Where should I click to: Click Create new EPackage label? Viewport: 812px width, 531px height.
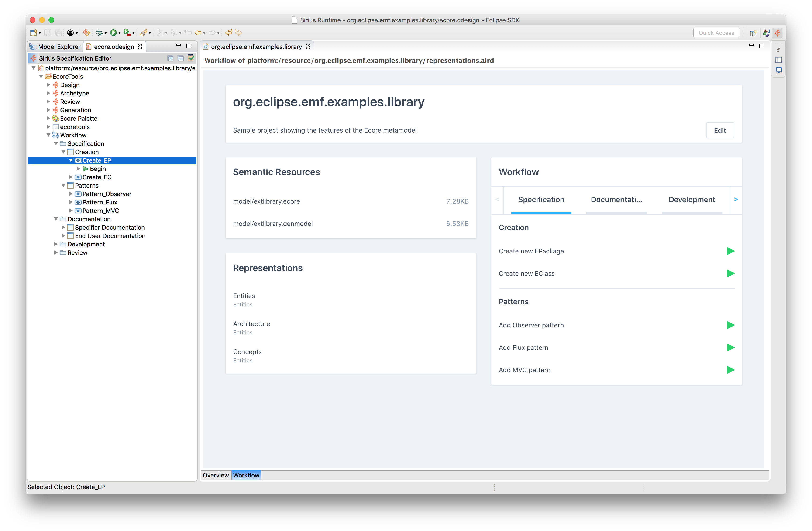(531, 252)
